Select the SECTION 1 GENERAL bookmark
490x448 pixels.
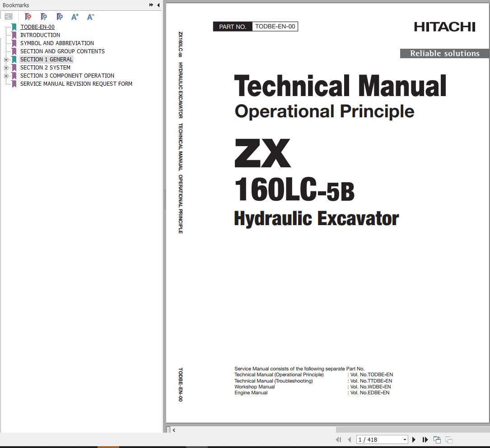tap(46, 59)
